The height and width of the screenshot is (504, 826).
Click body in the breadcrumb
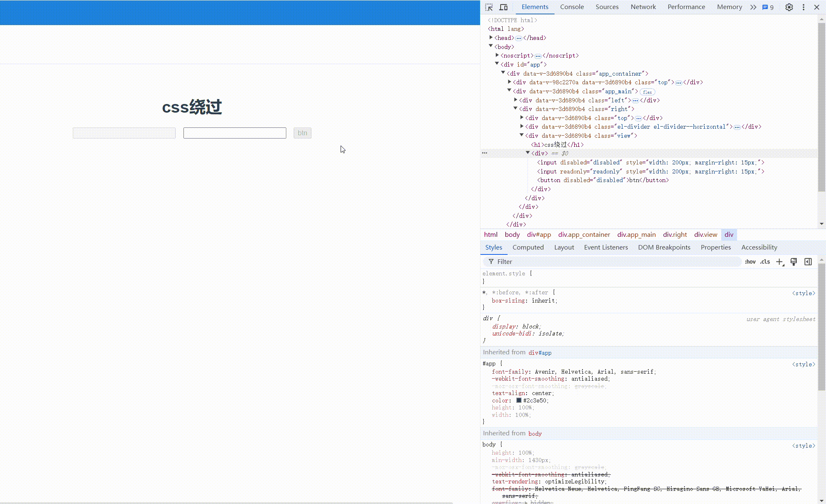(512, 235)
